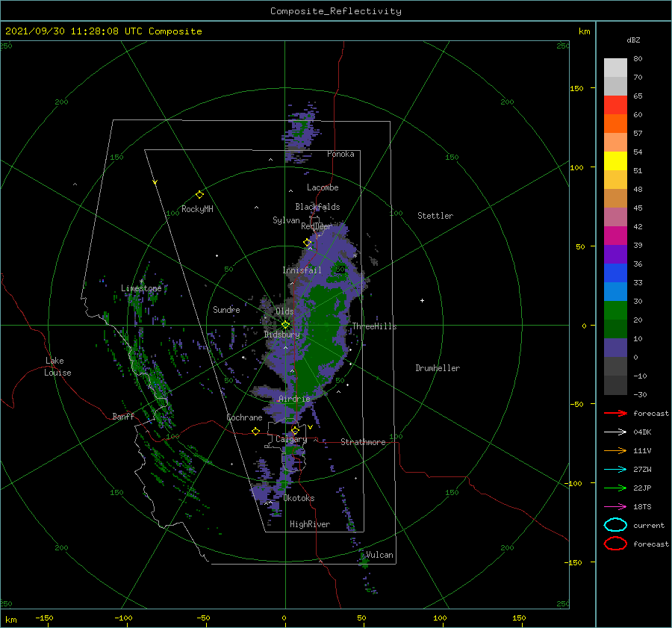
Task: Click the cyan current ellipse in the legend
Action: (x=615, y=525)
